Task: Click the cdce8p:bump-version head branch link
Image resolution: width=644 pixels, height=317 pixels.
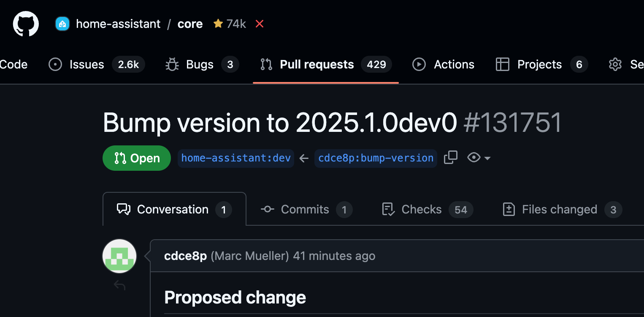Action: pyautogui.click(x=376, y=158)
